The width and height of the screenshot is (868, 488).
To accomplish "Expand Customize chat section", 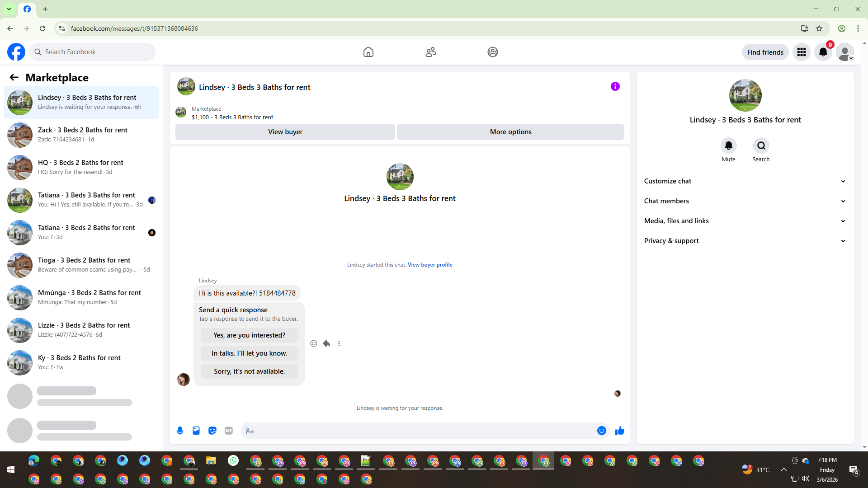I will [745, 181].
